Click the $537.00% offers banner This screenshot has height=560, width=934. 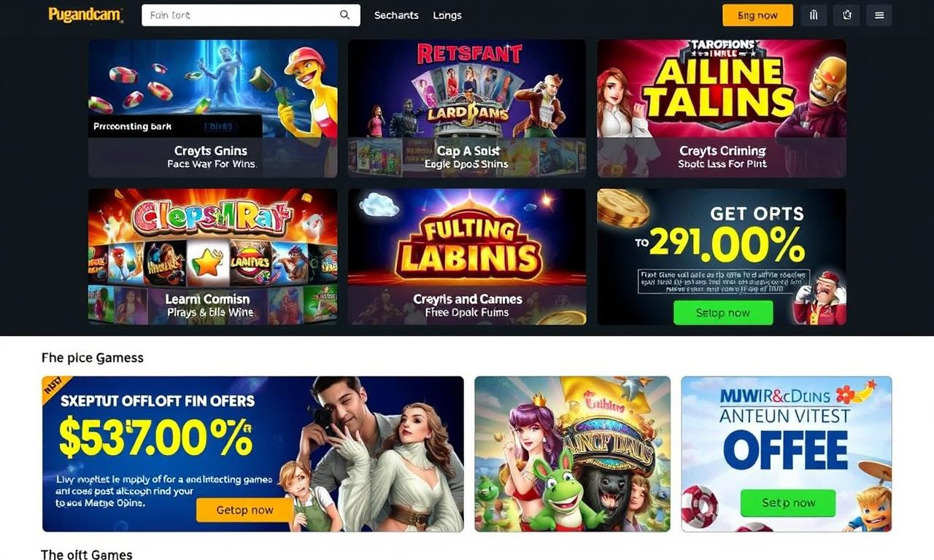(252, 454)
